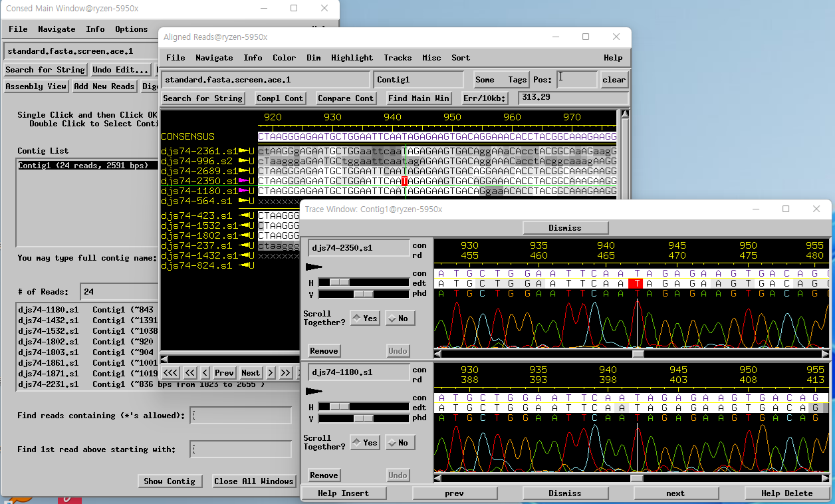Select No for Scroll Together in bottom trace
The image size is (835, 504).
pos(400,443)
